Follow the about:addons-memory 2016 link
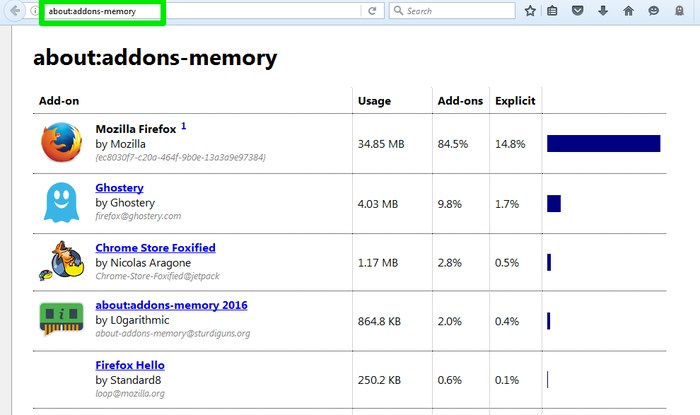The height and width of the screenshot is (415, 700). click(171, 305)
